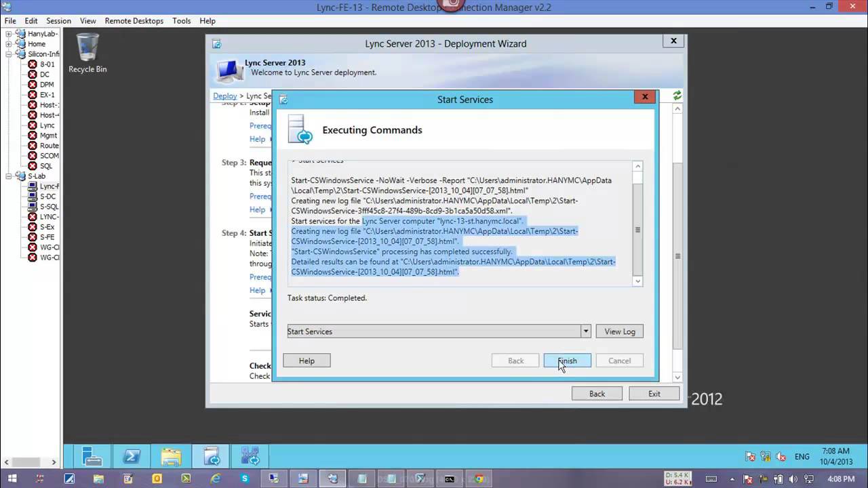Open the Start Services dropdown arrow
This screenshot has height=488, width=868.
click(585, 331)
